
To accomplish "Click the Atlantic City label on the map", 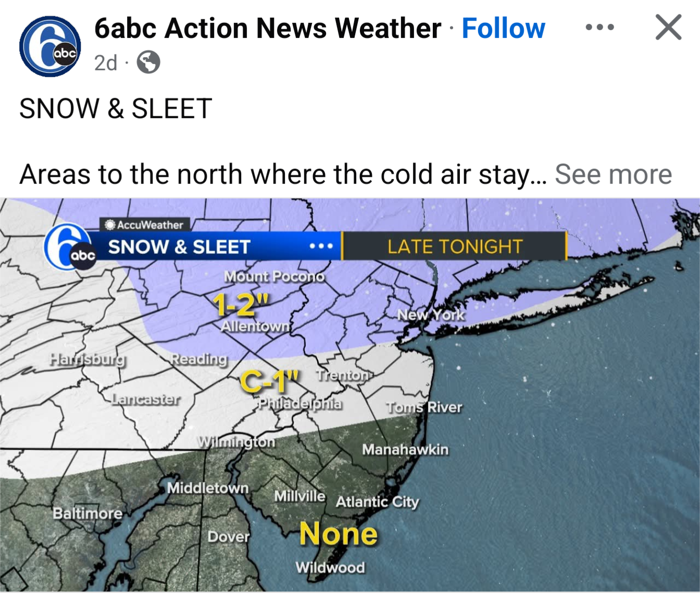I will point(377,502).
